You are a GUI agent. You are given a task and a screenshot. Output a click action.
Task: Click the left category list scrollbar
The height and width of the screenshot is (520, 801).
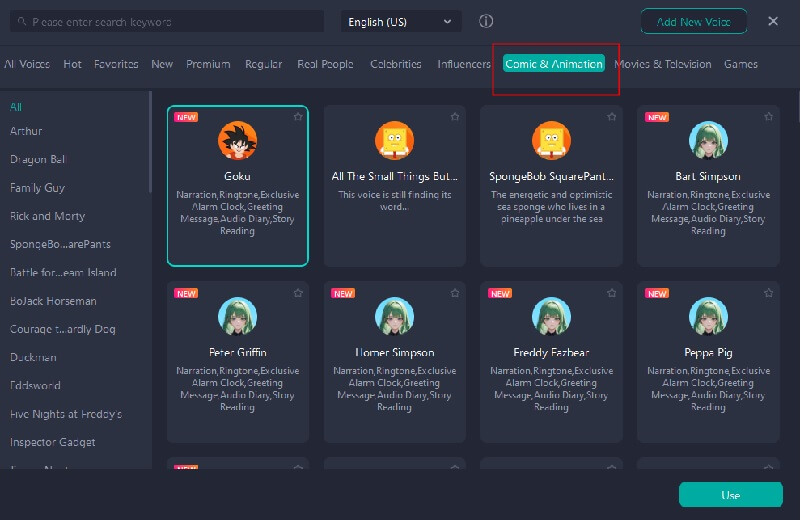point(150,140)
